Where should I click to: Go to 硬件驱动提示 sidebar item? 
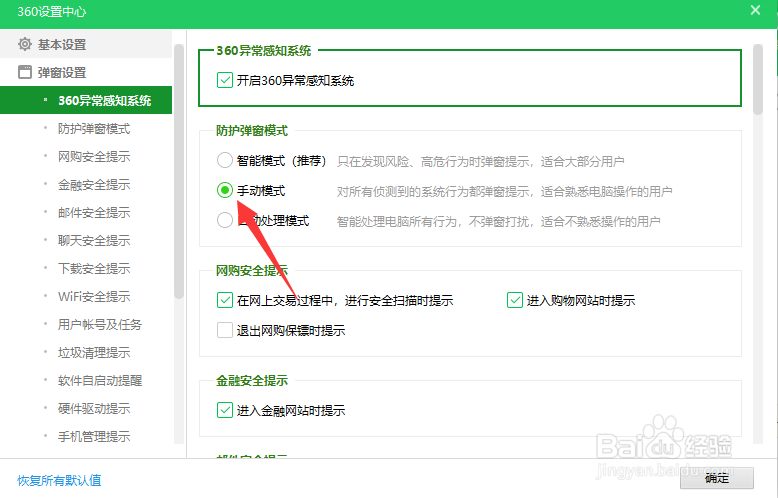94,409
